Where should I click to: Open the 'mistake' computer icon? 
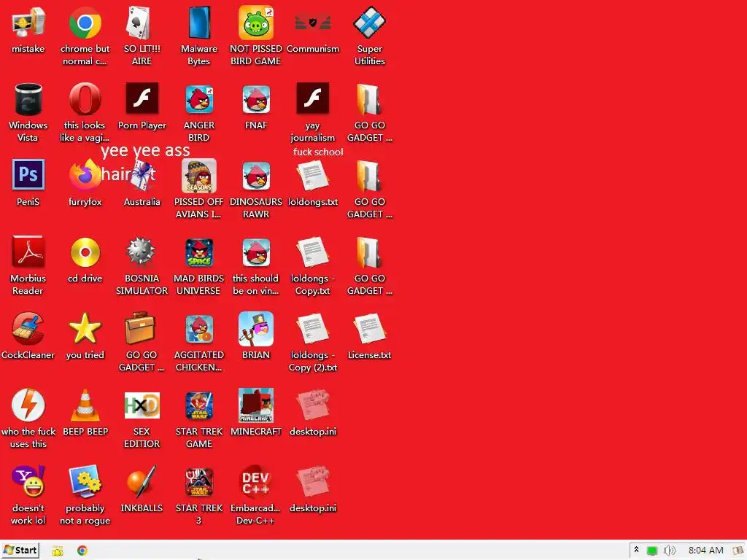[28, 23]
